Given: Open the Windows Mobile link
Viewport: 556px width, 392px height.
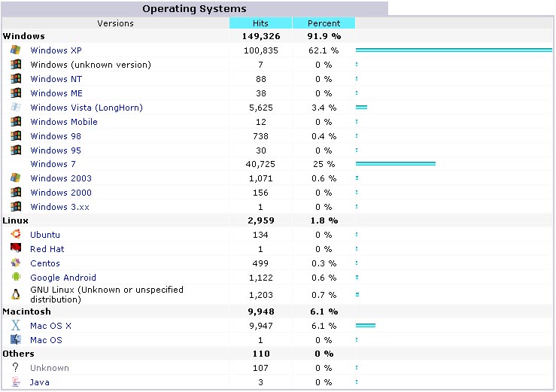Looking at the screenshot, I should coord(64,122).
